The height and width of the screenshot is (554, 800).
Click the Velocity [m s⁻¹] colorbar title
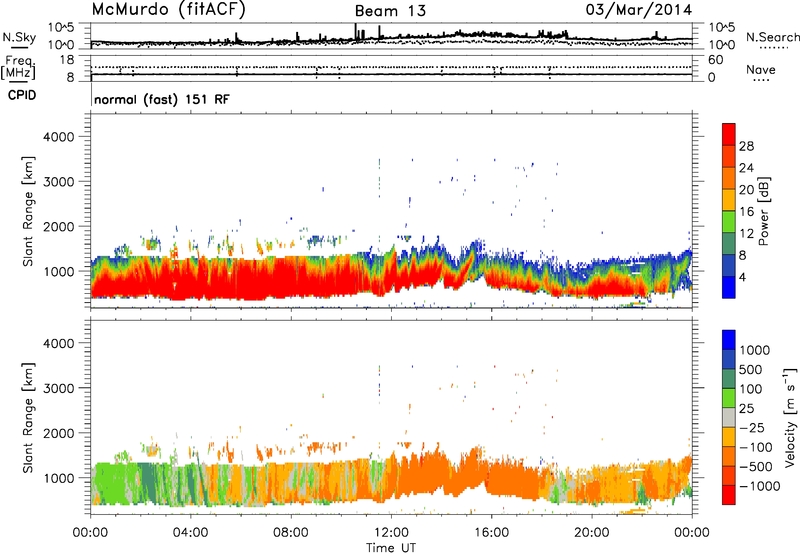pyautogui.click(x=790, y=417)
